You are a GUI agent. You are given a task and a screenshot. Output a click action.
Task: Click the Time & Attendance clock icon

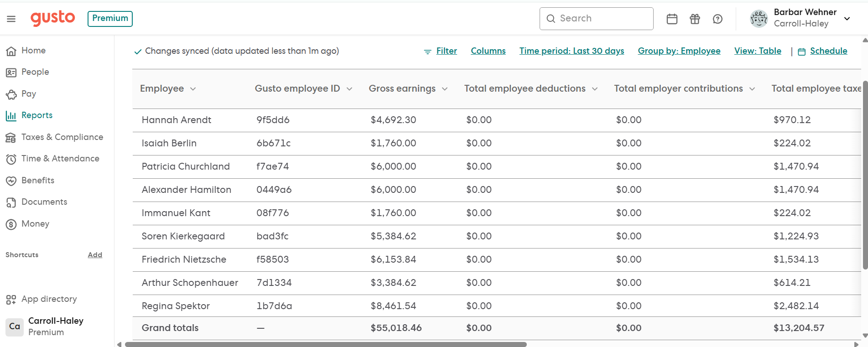pos(11,159)
